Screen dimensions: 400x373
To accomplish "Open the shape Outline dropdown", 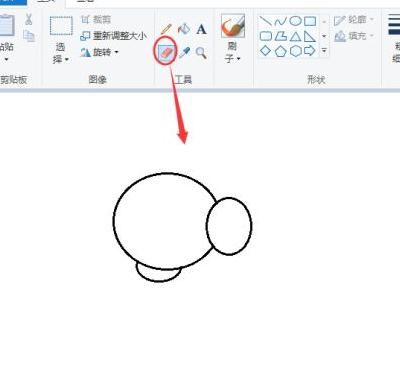I will pyautogui.click(x=354, y=20).
